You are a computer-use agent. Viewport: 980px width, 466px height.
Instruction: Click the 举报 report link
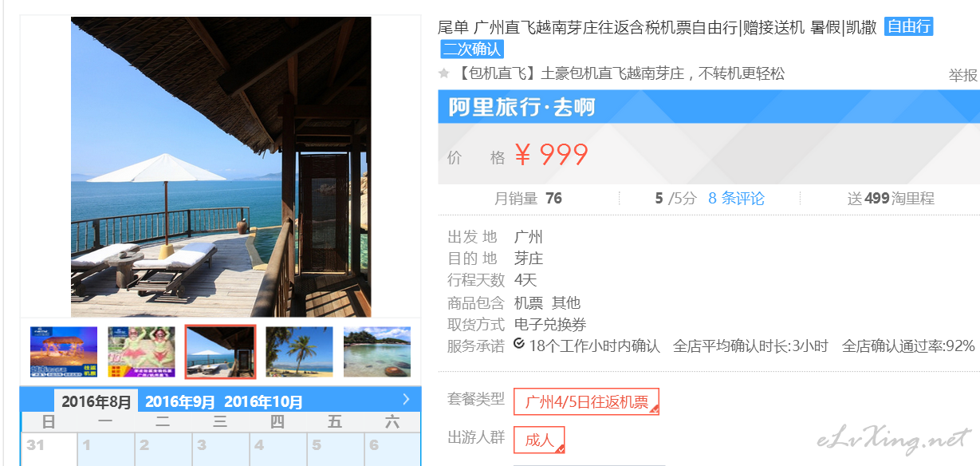click(963, 75)
